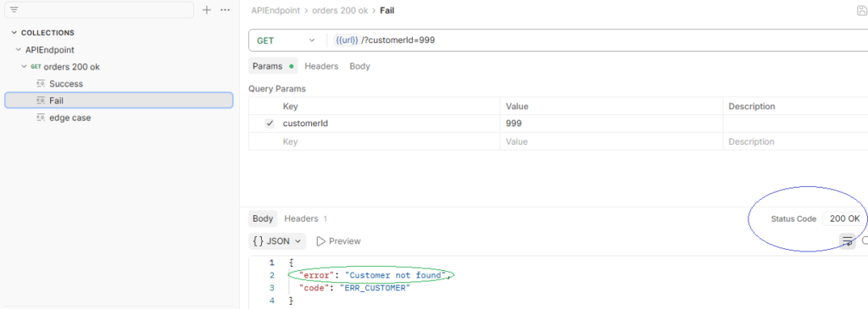Image resolution: width=868 pixels, height=309 pixels.
Task: Click the Query Params heading
Action: pos(277,88)
